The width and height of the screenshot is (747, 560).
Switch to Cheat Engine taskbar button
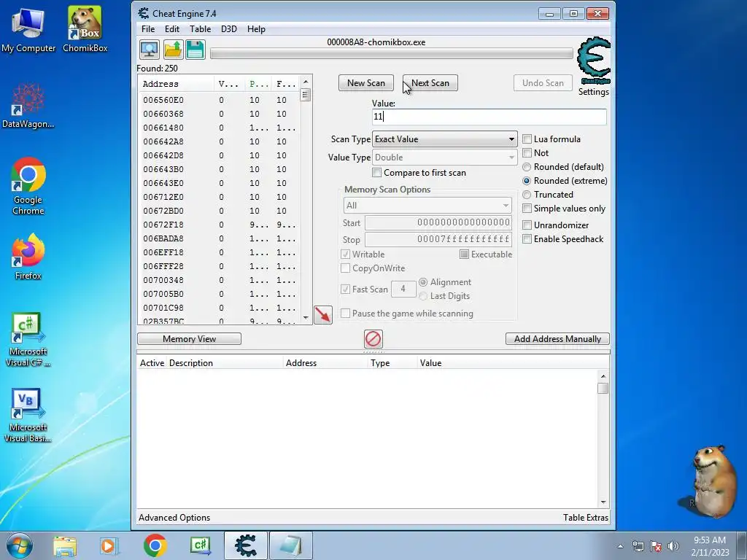point(245,545)
